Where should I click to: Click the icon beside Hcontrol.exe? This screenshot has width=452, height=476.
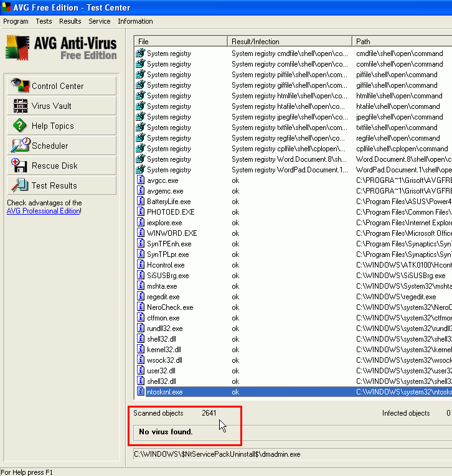tap(140, 264)
